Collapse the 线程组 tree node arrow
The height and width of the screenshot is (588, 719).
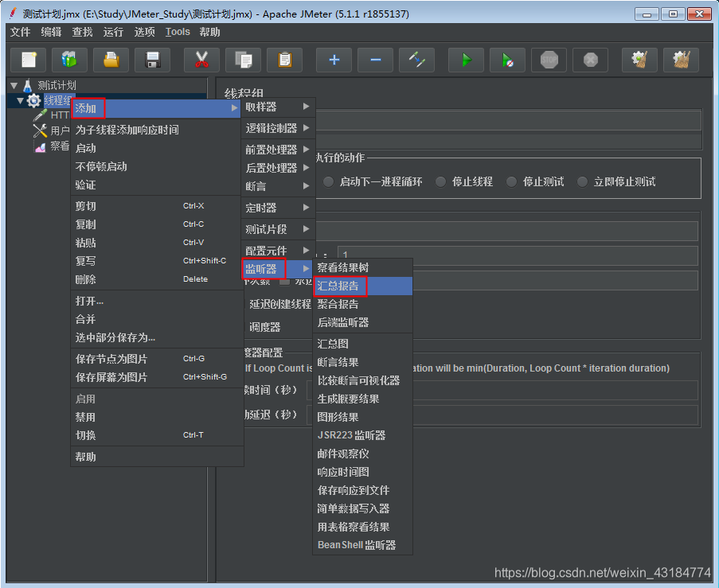click(x=20, y=100)
